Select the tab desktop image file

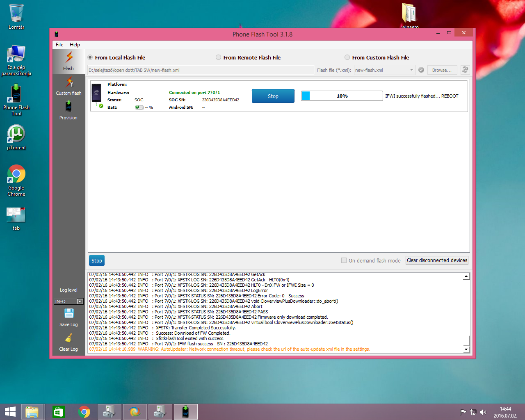(16, 219)
